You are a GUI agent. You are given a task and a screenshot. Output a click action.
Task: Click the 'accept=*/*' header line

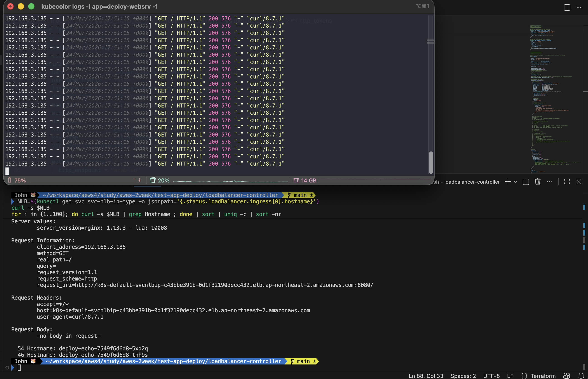[53, 304]
